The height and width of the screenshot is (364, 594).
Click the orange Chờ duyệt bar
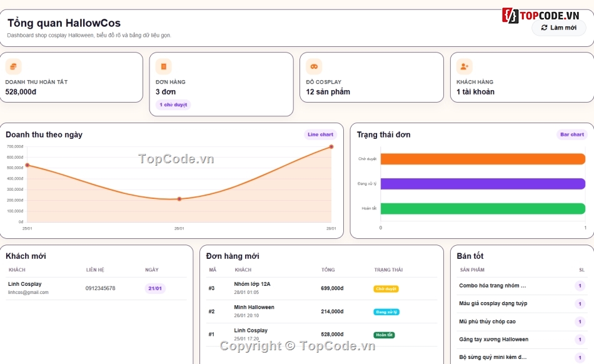point(483,159)
